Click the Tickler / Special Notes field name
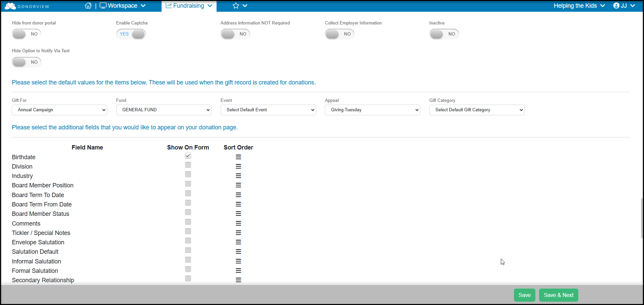This screenshot has height=305, width=644. tap(41, 233)
